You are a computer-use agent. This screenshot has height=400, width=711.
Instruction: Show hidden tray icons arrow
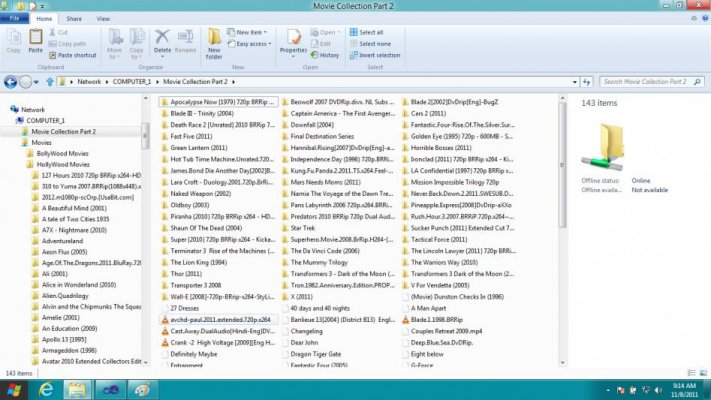tap(608, 390)
